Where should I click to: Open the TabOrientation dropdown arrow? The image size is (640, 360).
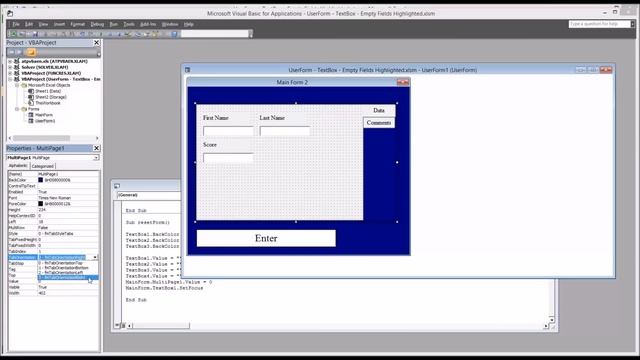coord(96,258)
